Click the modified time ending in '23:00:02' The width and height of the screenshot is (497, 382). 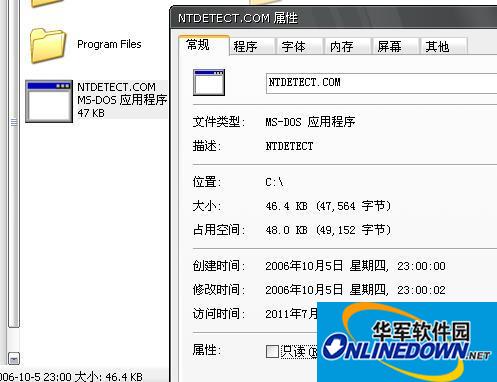point(355,290)
